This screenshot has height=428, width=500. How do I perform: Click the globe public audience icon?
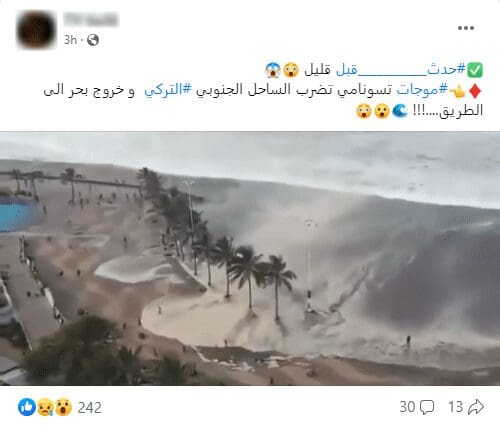[x=93, y=40]
